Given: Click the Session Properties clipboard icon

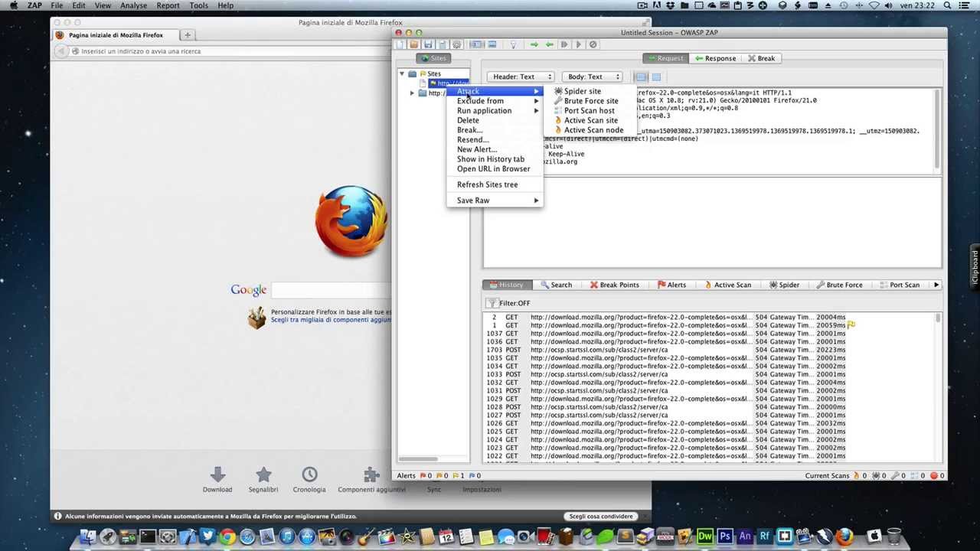Looking at the screenshot, I should click(443, 44).
